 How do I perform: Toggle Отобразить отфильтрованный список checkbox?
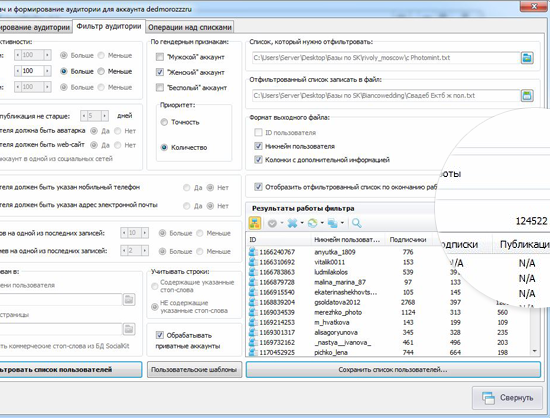[258, 187]
